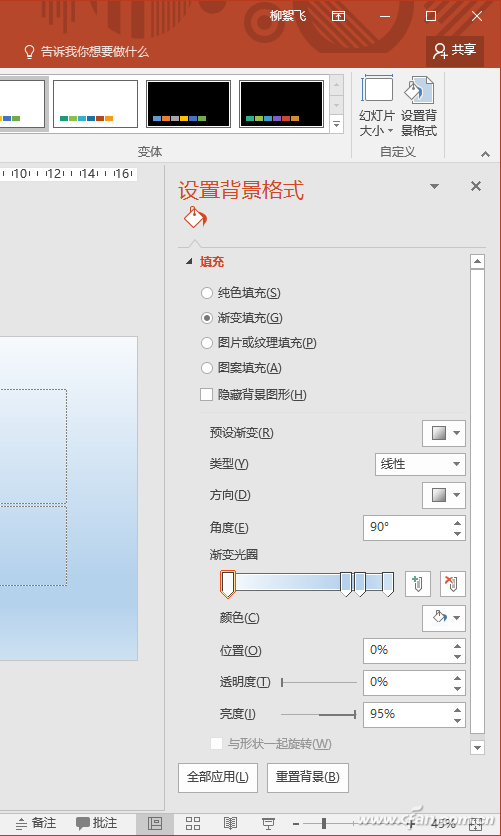
Task: Select the second gradient stop
Action: point(346,584)
